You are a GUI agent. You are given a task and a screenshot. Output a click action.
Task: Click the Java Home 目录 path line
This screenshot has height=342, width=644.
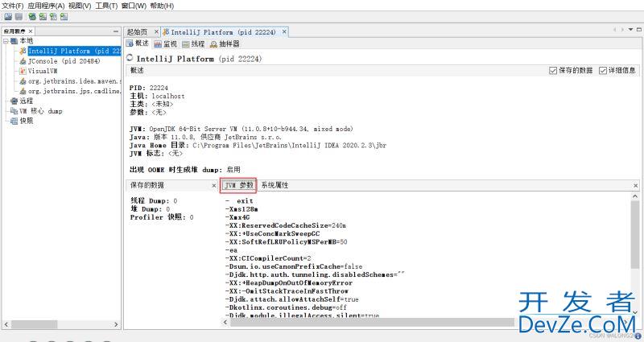pyautogui.click(x=258, y=146)
